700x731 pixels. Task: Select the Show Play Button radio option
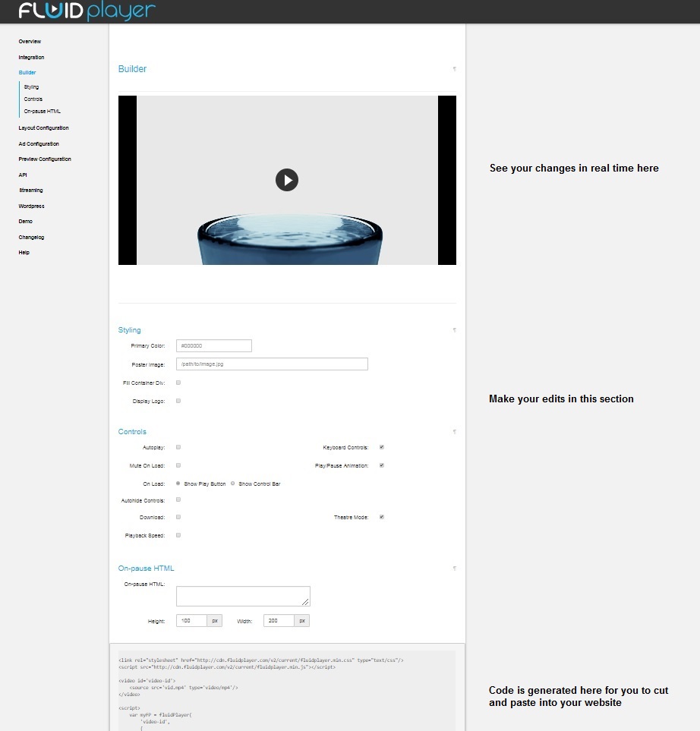coord(178,484)
